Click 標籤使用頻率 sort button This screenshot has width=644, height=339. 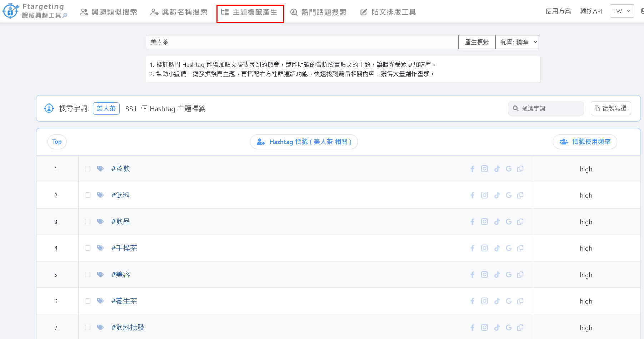pos(585,142)
